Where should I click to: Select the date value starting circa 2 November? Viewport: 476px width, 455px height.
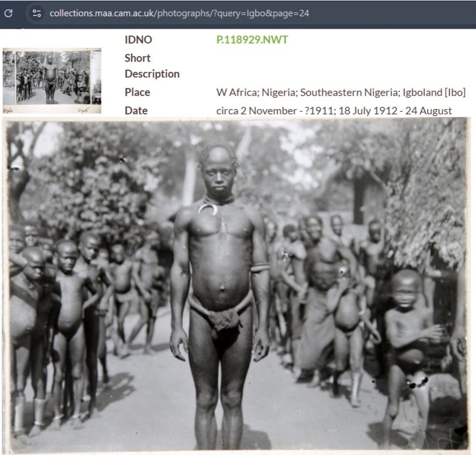click(334, 111)
